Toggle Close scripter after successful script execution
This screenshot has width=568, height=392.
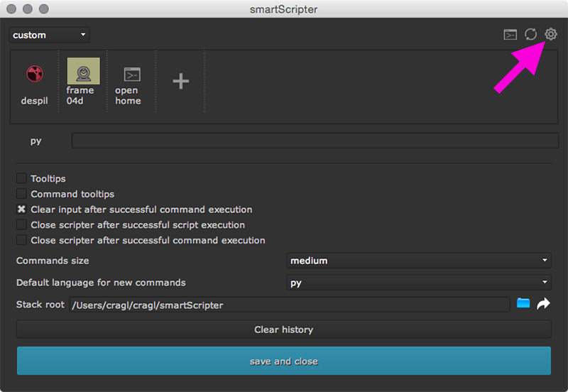[22, 225]
